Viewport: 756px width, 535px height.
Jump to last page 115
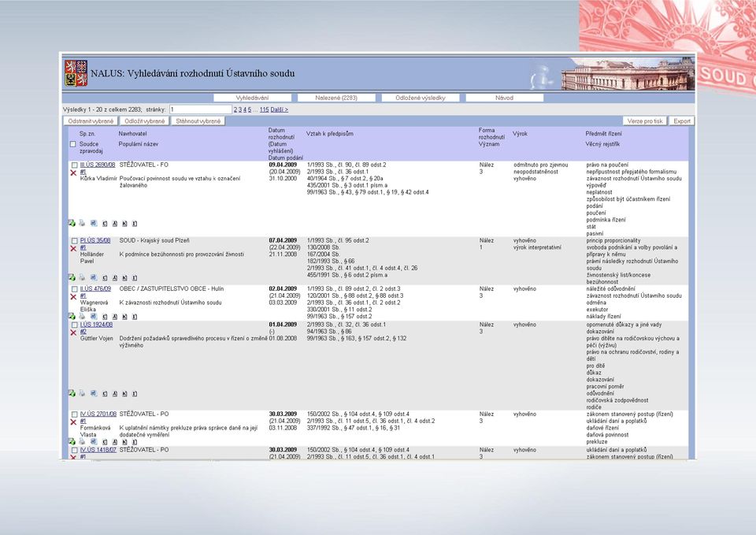point(265,110)
